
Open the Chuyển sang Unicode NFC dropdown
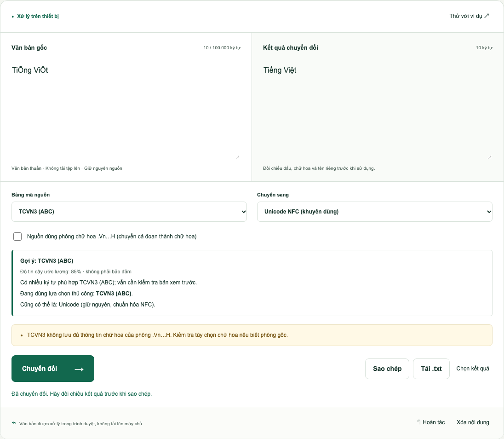(x=374, y=212)
